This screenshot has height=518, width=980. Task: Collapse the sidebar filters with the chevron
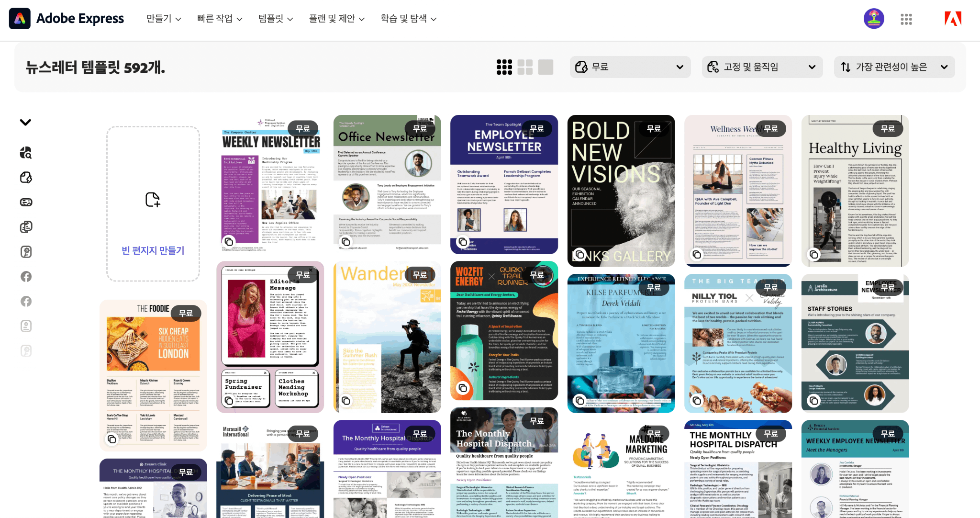[x=26, y=122]
